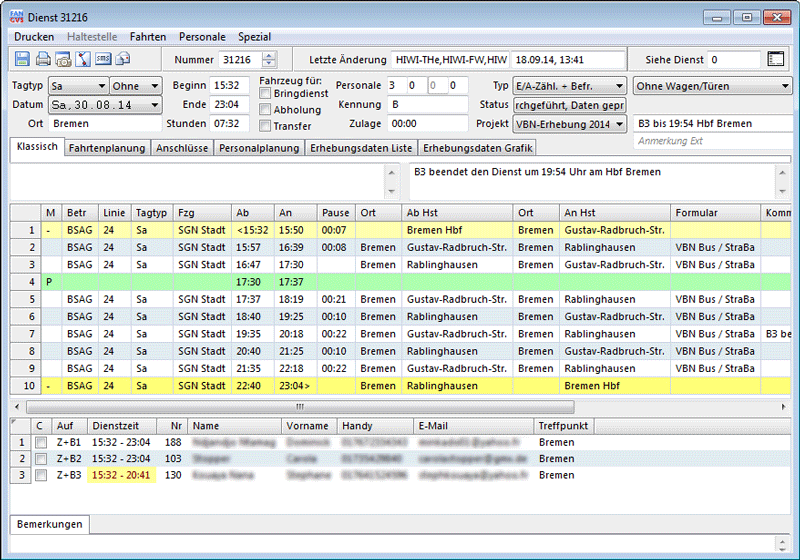
Task: Open the Status dropdown field
Action: click(569, 105)
